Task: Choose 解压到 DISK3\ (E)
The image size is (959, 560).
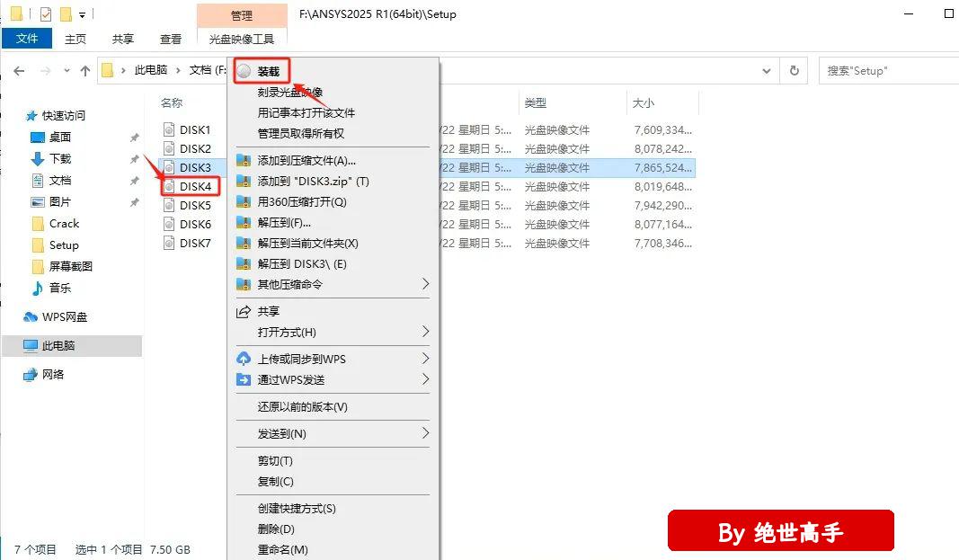Action: (x=301, y=264)
